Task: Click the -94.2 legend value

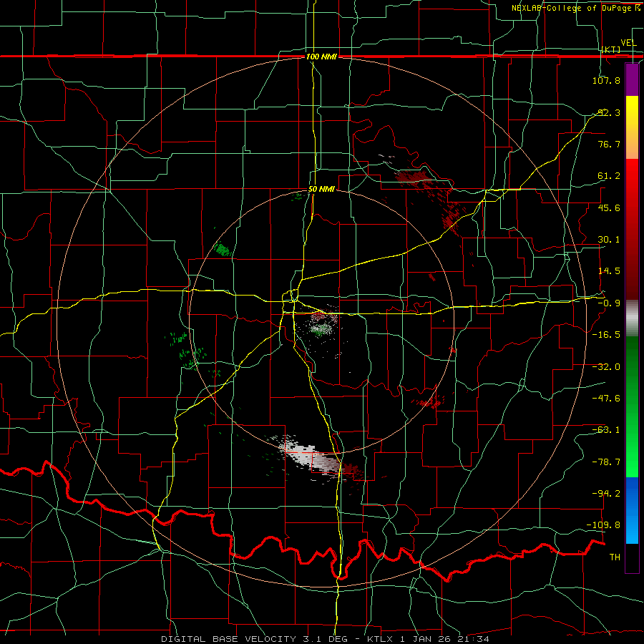Action: point(606,493)
